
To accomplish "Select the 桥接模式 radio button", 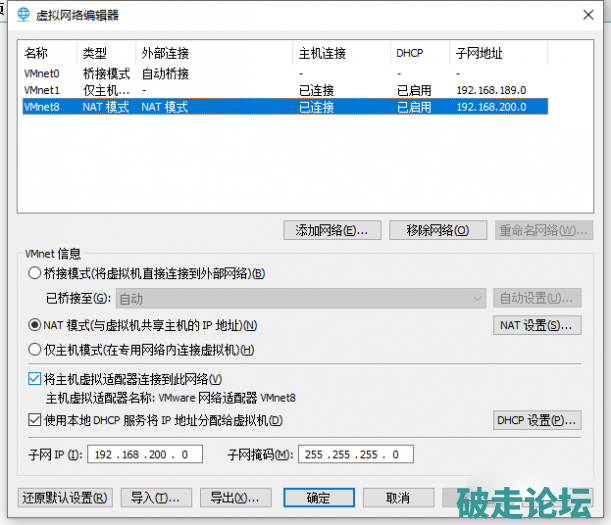I will (x=36, y=273).
